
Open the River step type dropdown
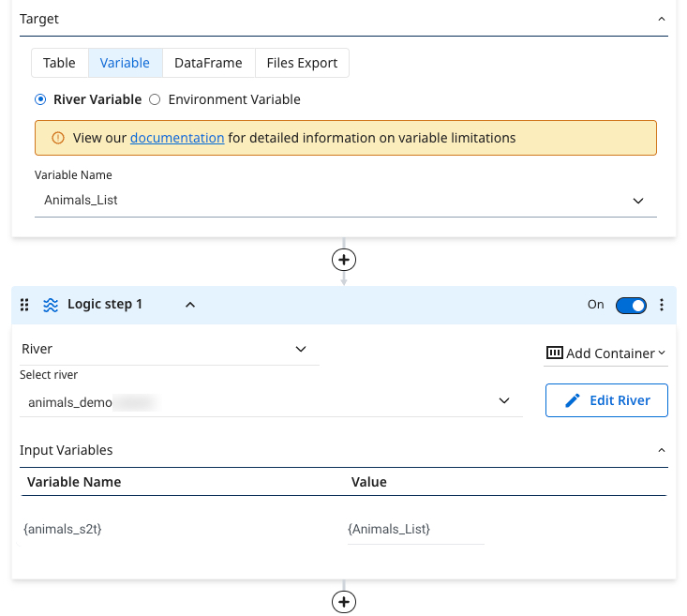pos(170,349)
